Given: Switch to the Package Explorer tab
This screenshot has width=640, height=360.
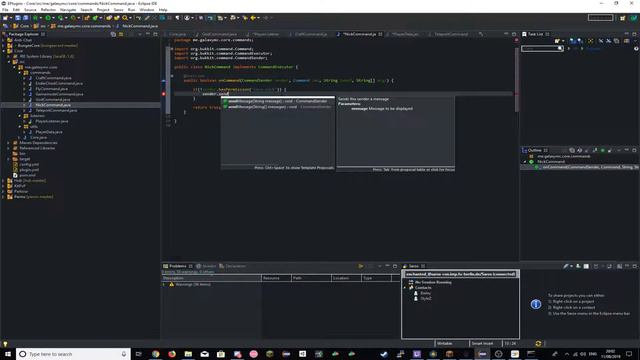Looking at the screenshot, I should 24,34.
